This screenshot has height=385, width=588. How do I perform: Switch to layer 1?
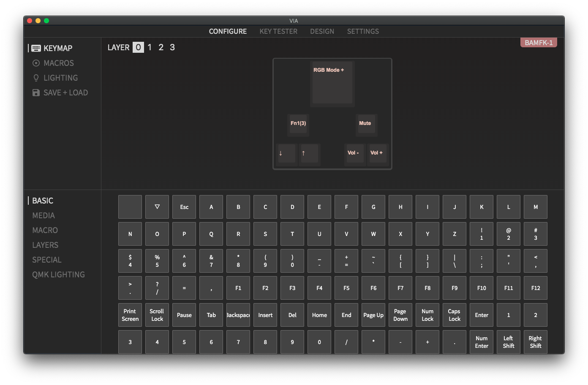[x=150, y=47]
